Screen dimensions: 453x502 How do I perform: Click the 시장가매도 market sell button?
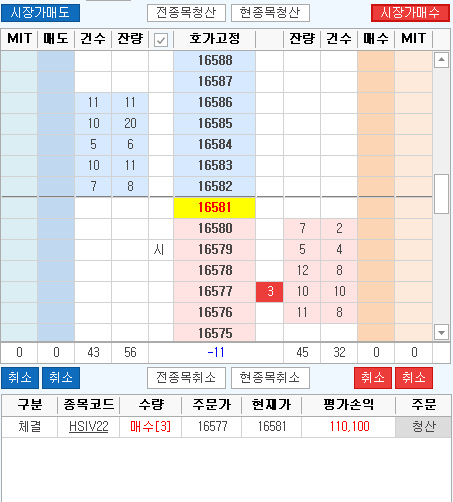click(40, 13)
